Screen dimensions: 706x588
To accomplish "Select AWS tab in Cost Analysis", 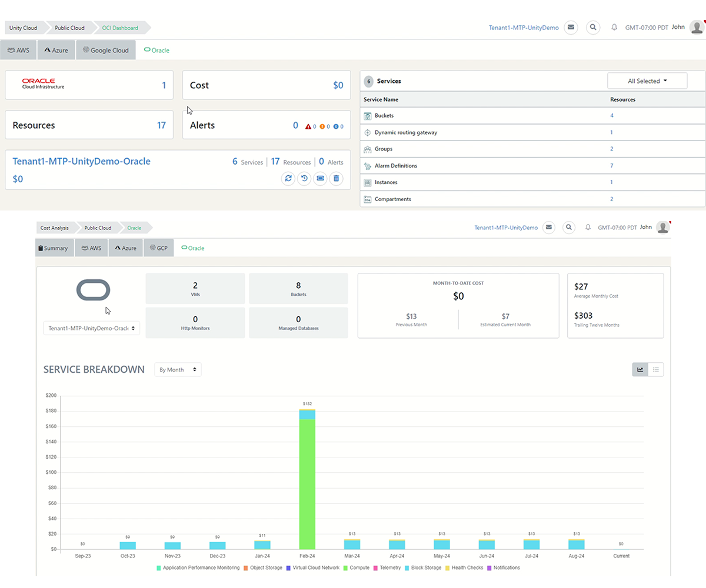I will [x=91, y=248].
